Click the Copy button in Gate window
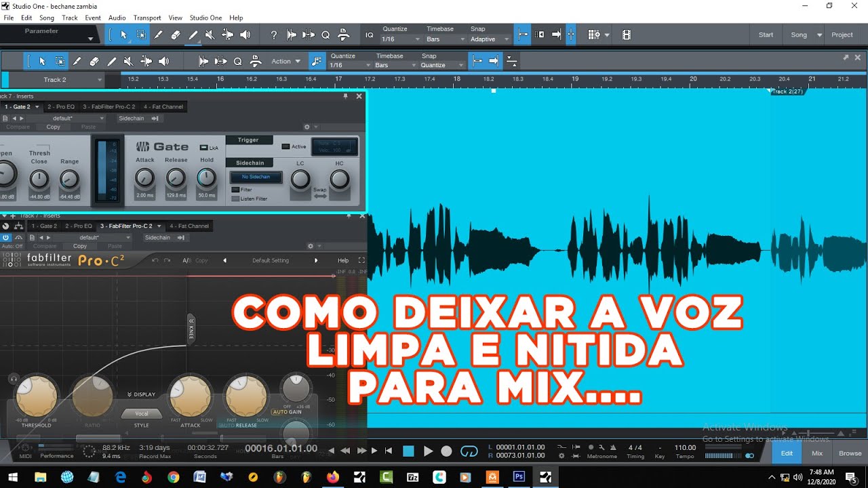 click(x=53, y=127)
